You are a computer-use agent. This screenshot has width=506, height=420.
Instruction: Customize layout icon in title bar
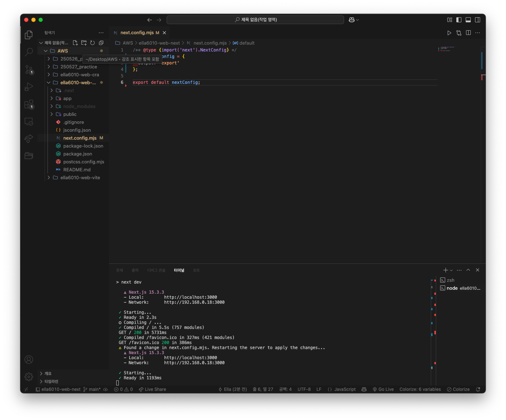pos(449,20)
